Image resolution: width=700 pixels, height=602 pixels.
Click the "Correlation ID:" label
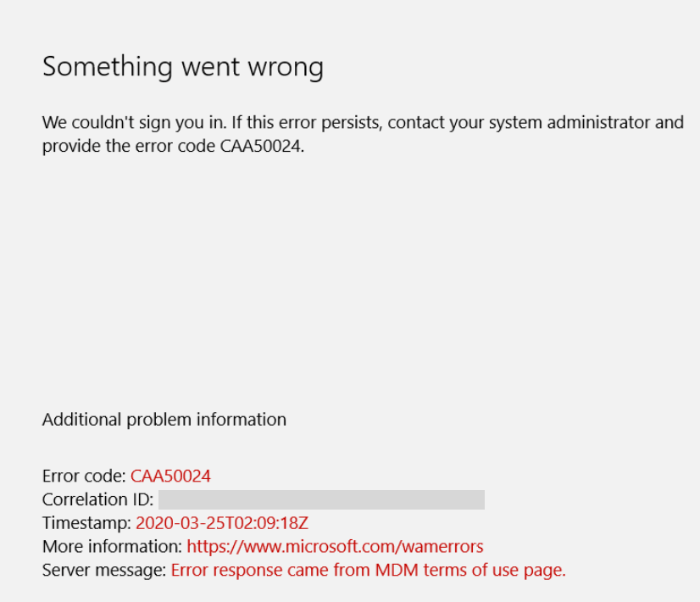97,499
